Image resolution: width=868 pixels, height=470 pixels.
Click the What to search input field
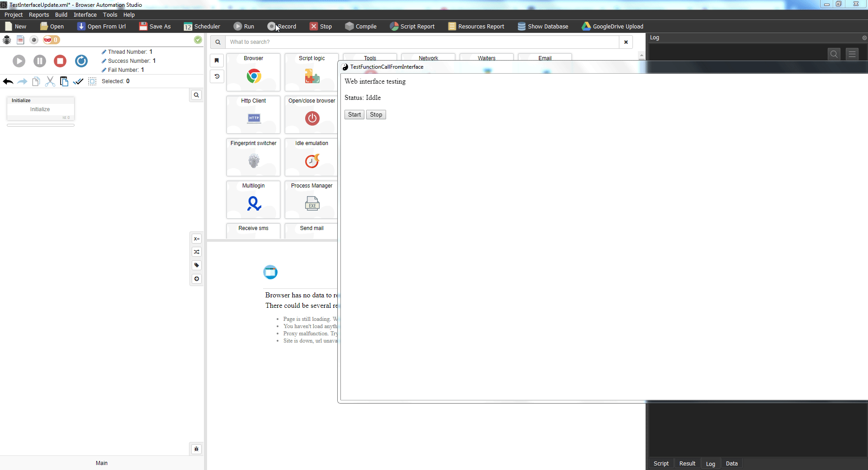point(422,42)
